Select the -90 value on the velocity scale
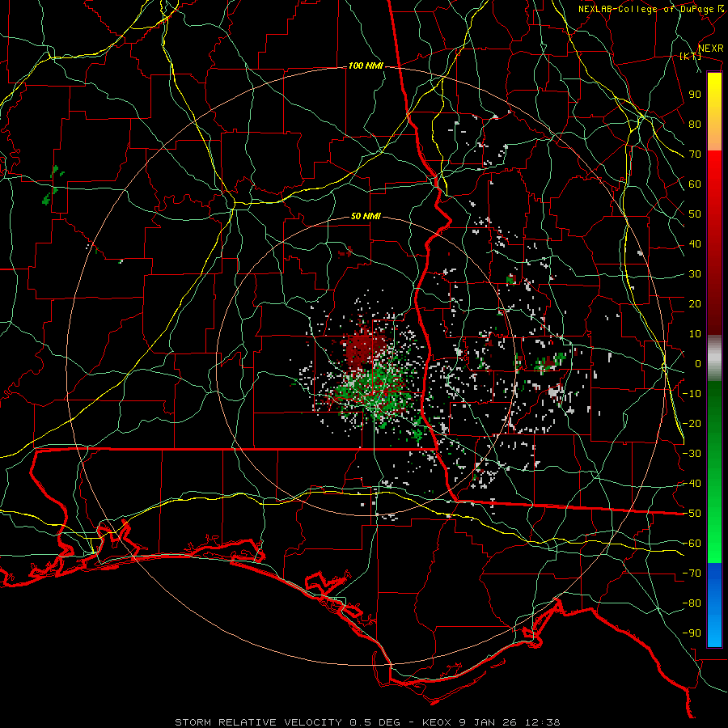728x728 pixels. click(692, 633)
